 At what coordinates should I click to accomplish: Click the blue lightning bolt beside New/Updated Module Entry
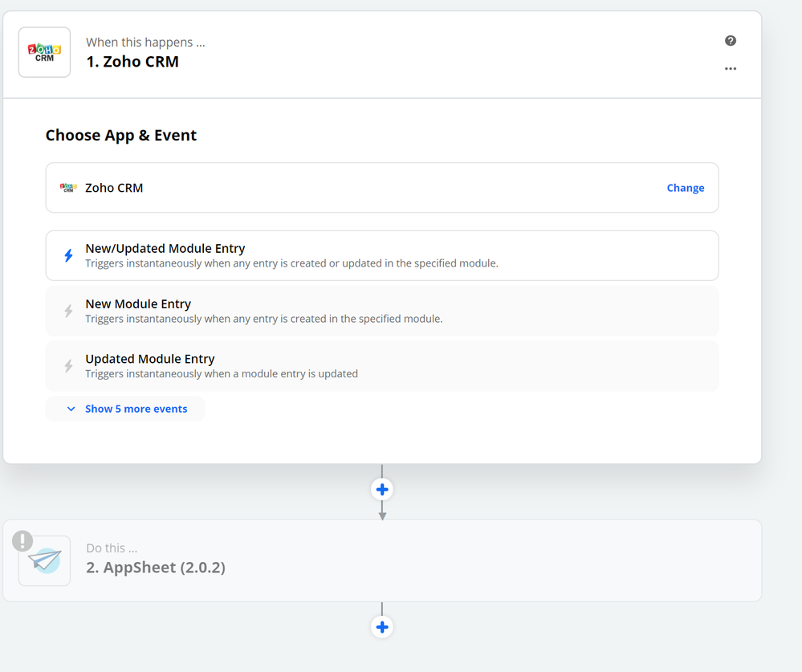(x=68, y=255)
